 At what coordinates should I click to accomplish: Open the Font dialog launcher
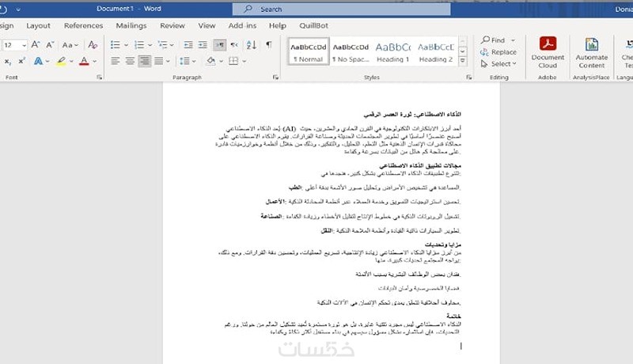[x=100, y=77]
